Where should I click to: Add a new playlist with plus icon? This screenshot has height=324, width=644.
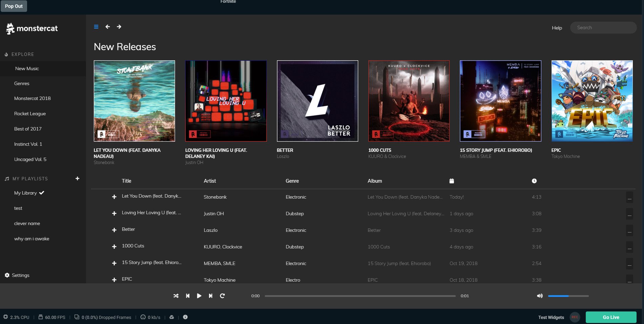77,178
